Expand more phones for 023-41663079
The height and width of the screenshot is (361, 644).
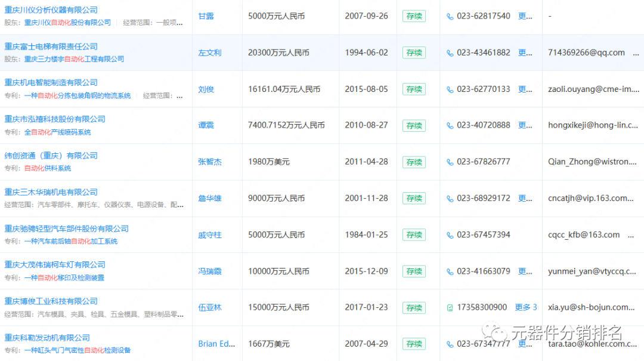point(525,271)
